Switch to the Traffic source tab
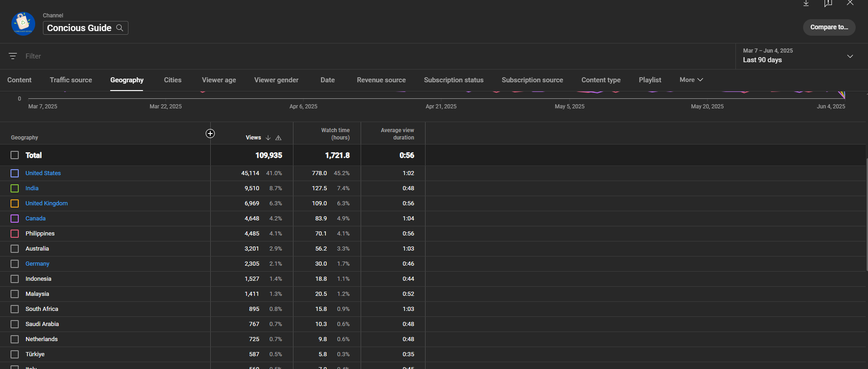This screenshot has width=868, height=369. click(71, 80)
